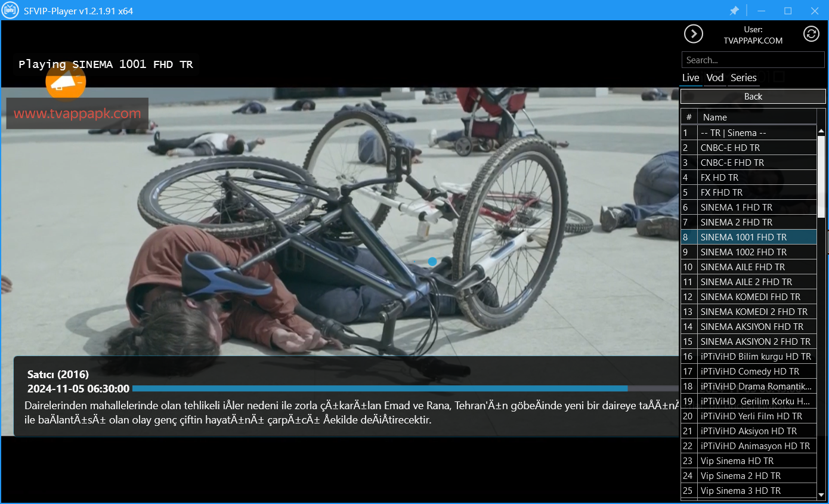This screenshot has height=504, width=829.
Task: Play channel iPTiViHD Drama Romantik
Action: pyautogui.click(x=748, y=386)
